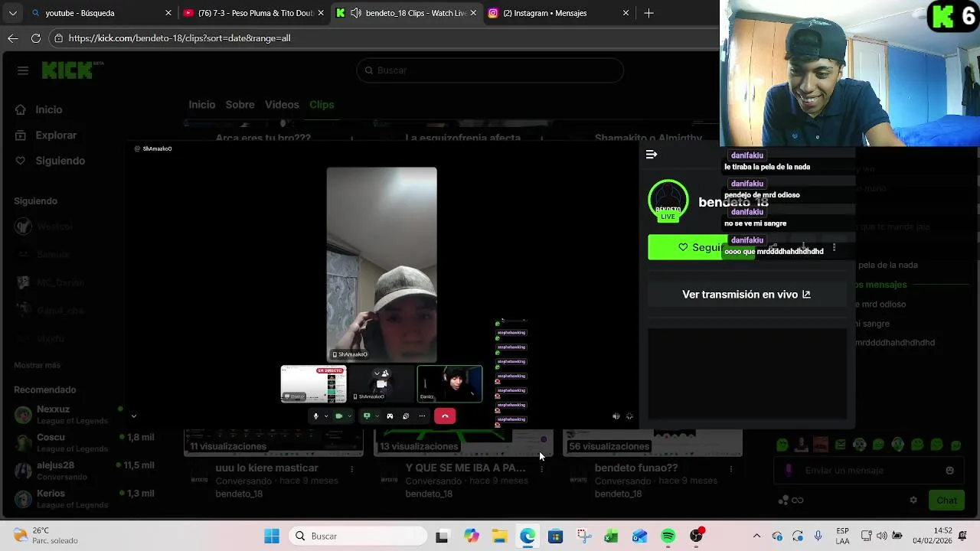Focus the Buscar search box on Kick

[490, 70]
